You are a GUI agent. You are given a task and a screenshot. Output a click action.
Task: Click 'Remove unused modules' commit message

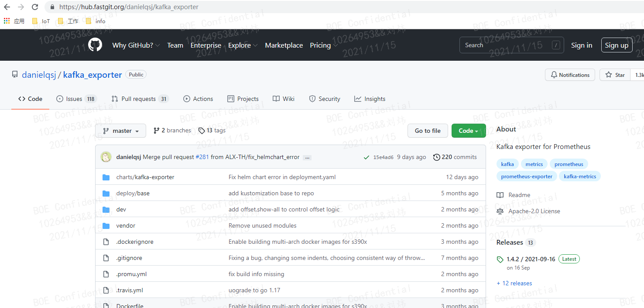(263, 225)
